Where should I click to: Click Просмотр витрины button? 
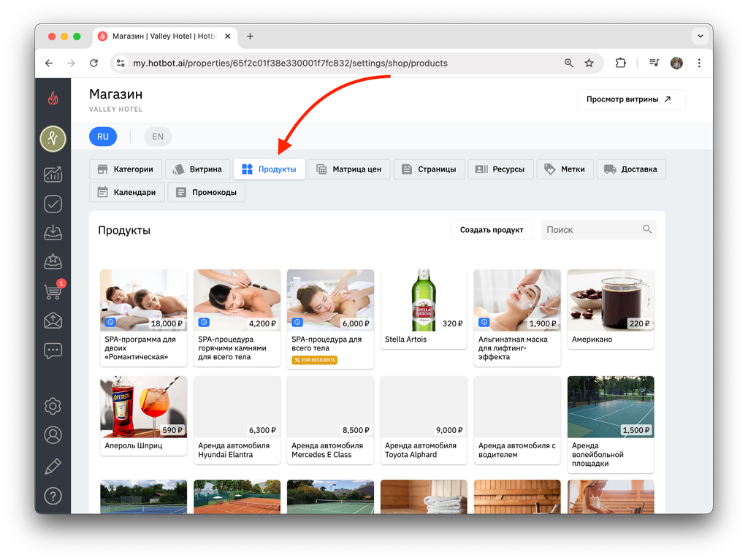click(631, 99)
